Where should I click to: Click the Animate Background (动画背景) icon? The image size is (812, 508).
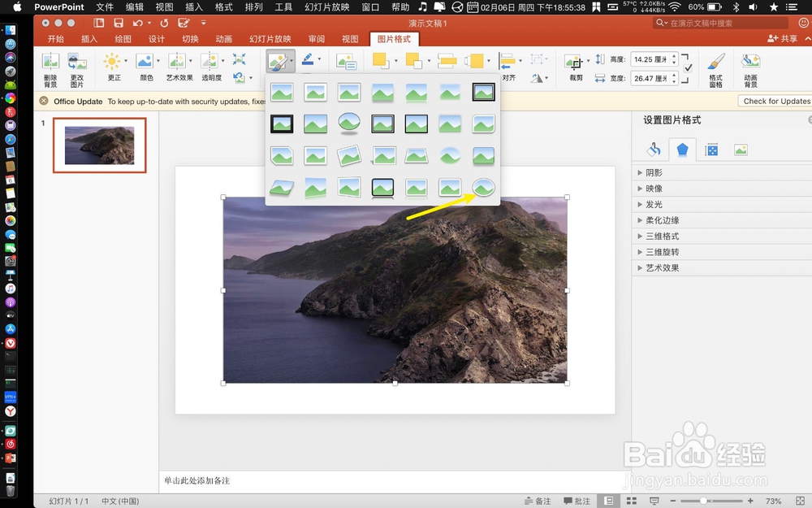tap(750, 62)
